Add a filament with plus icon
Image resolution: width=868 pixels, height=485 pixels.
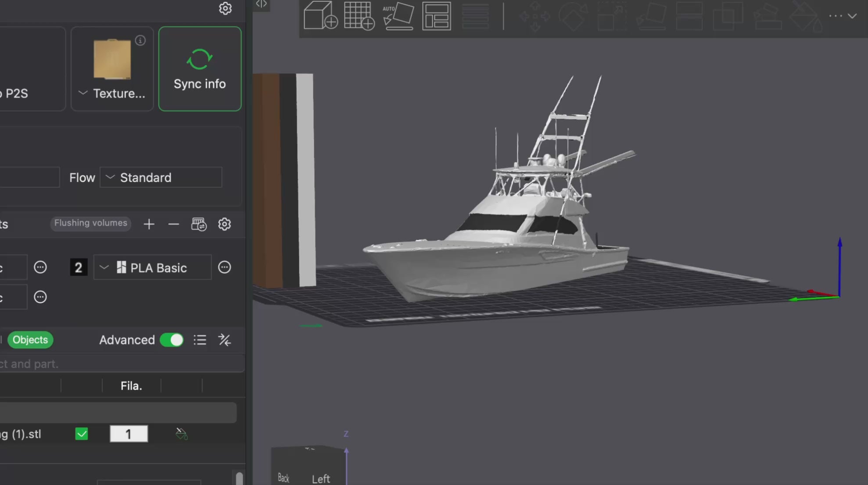point(149,224)
